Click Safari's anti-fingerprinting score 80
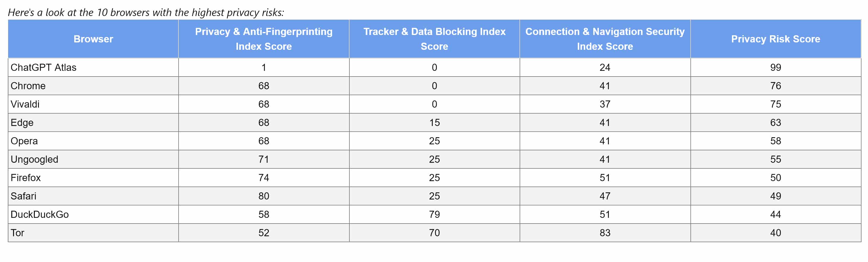Screen dimensions: 868x262 click(x=263, y=196)
